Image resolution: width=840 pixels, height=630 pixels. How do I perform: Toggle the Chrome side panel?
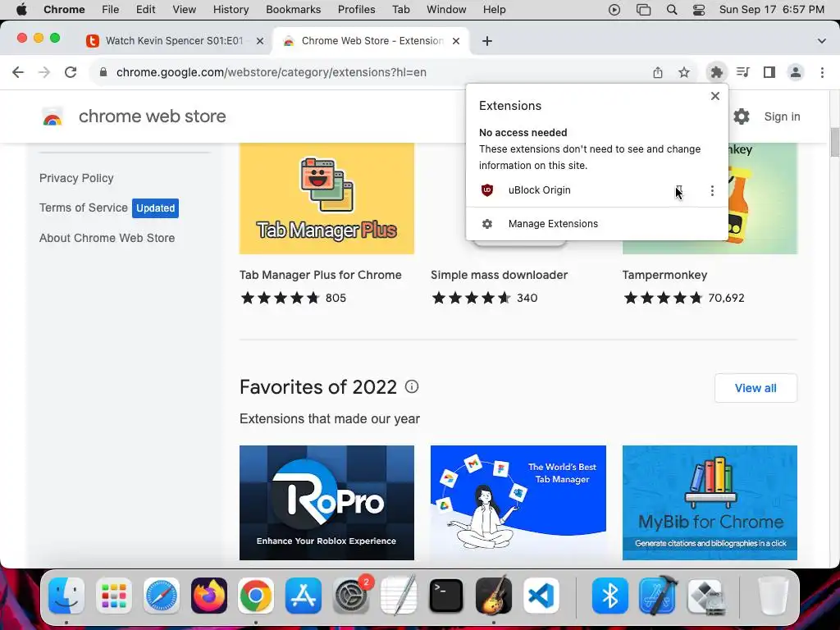(x=769, y=72)
